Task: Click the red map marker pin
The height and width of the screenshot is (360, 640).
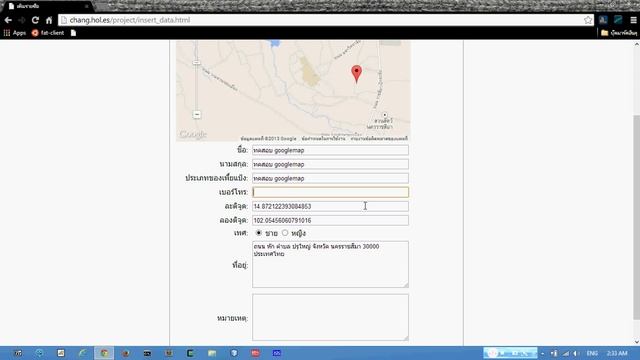Action: pos(356,74)
